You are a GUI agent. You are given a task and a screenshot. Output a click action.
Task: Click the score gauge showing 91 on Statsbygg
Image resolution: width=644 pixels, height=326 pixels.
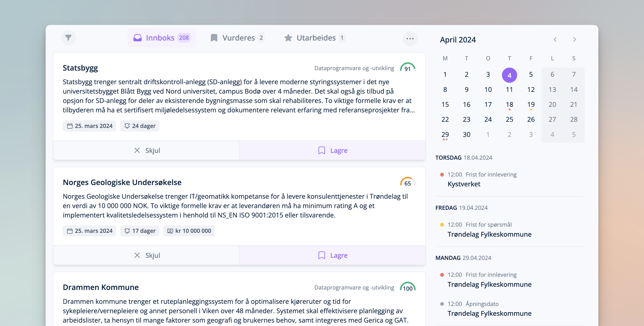(408, 68)
